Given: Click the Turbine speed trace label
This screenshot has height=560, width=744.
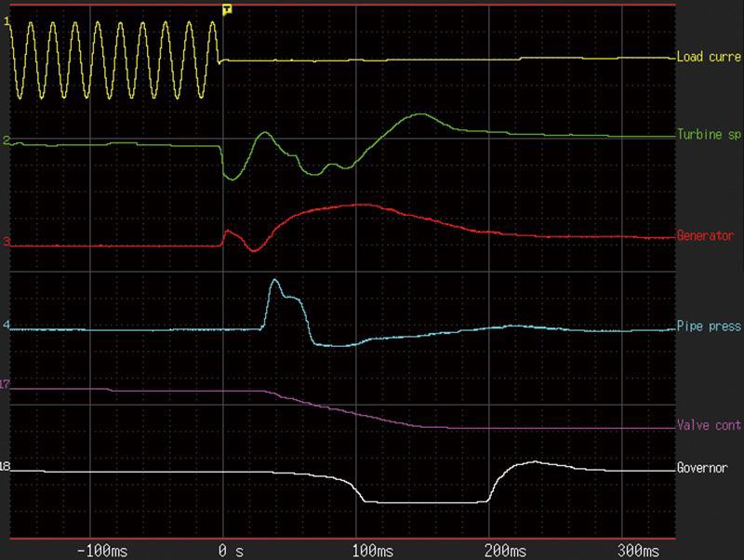Looking at the screenshot, I should click(709, 136).
